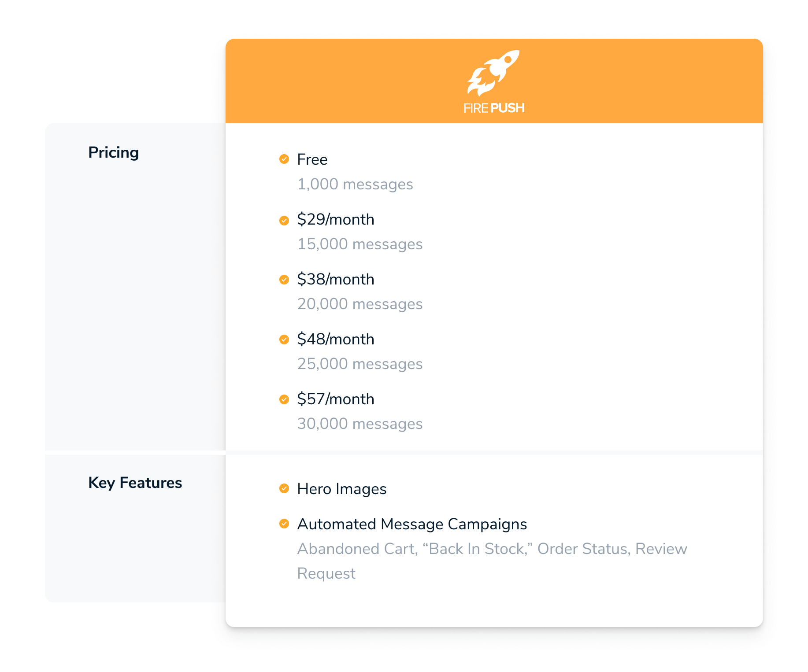The width and height of the screenshot is (808, 672).
Task: Click the checkmark next to Automated Message Campaigns
Action: point(284,524)
